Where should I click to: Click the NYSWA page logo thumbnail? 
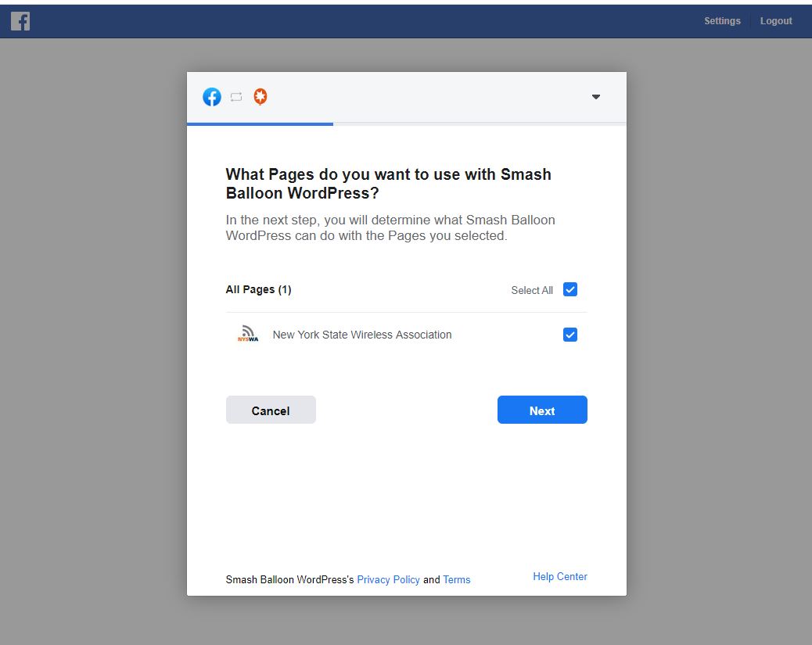point(248,335)
